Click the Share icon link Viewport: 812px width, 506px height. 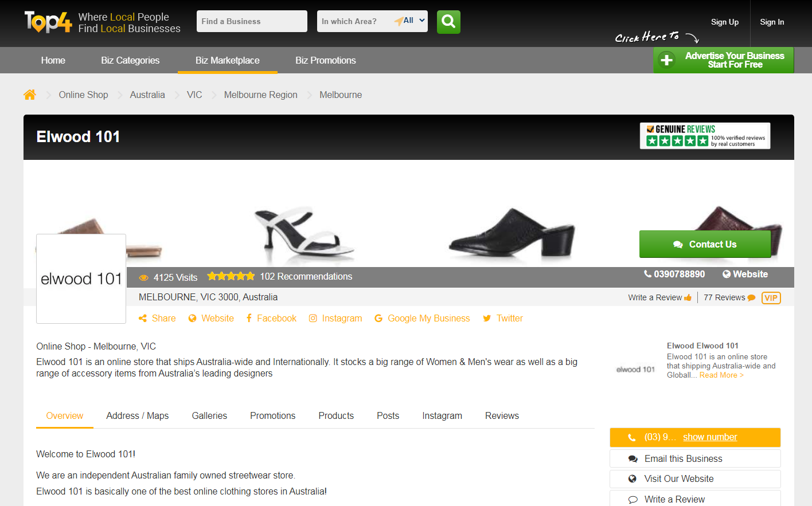pyautogui.click(x=157, y=318)
